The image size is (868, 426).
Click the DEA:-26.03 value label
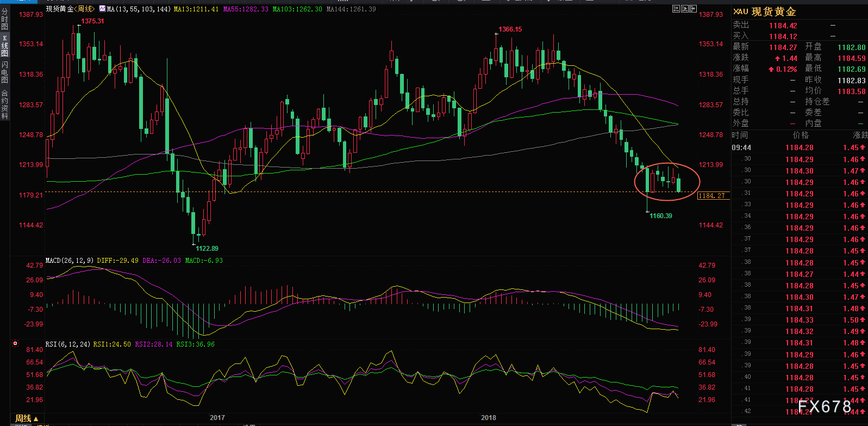click(161, 261)
